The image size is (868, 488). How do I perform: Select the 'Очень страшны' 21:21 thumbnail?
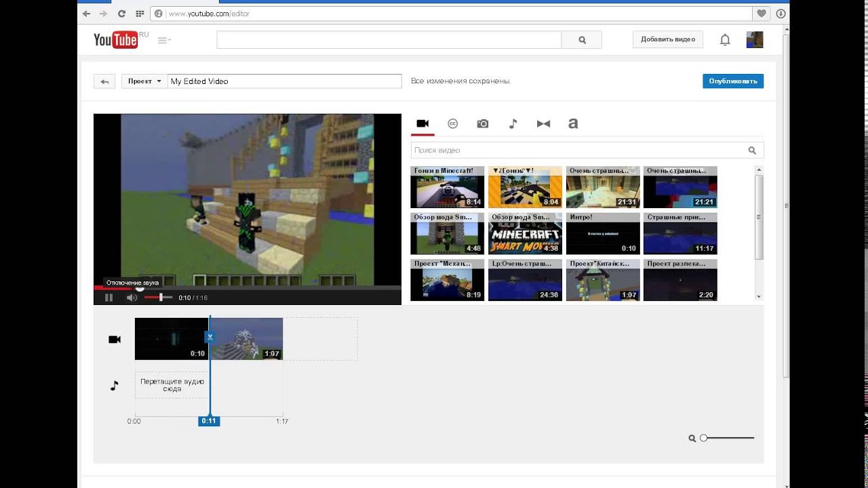tap(680, 187)
